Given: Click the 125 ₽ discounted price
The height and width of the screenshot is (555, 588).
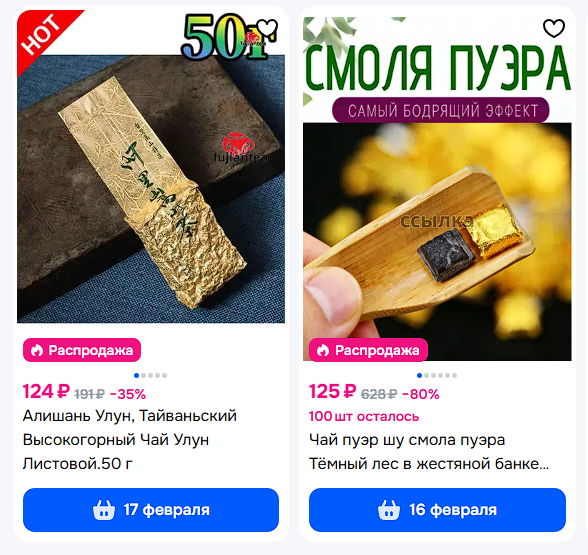Looking at the screenshot, I should (x=332, y=392).
